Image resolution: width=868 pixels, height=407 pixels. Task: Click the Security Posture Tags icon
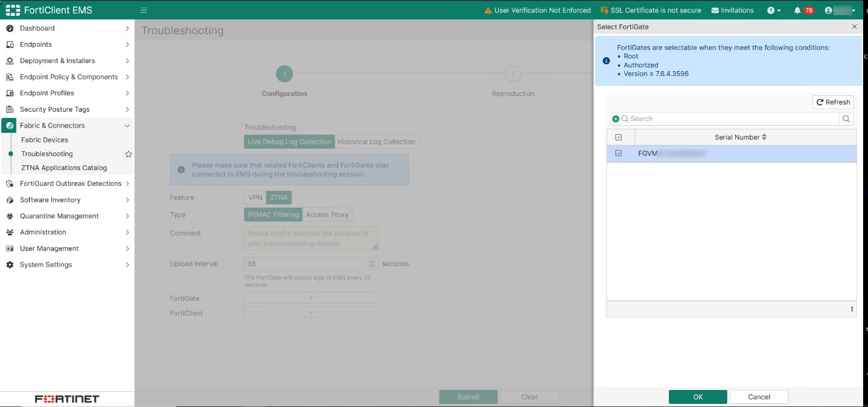[x=10, y=109]
